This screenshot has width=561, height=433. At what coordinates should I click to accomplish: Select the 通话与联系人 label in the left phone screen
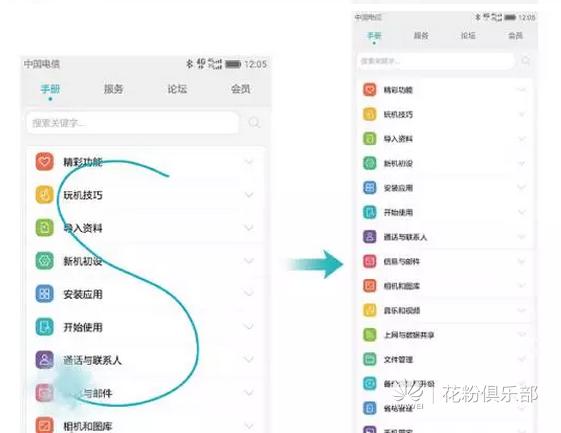tap(93, 360)
